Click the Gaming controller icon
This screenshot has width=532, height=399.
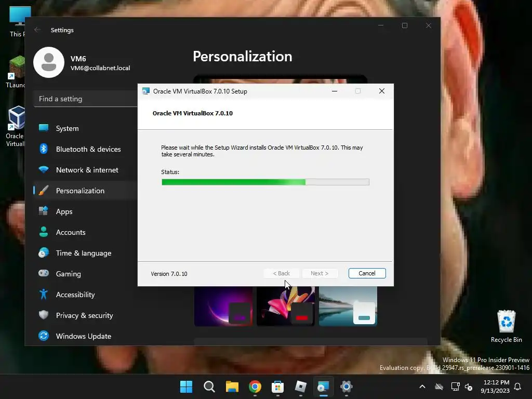(x=44, y=273)
